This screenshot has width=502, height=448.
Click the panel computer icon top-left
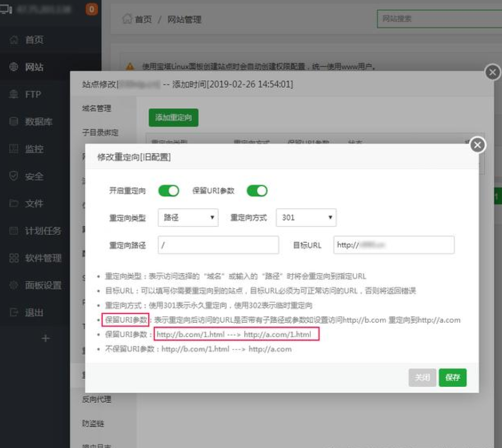(5, 9)
